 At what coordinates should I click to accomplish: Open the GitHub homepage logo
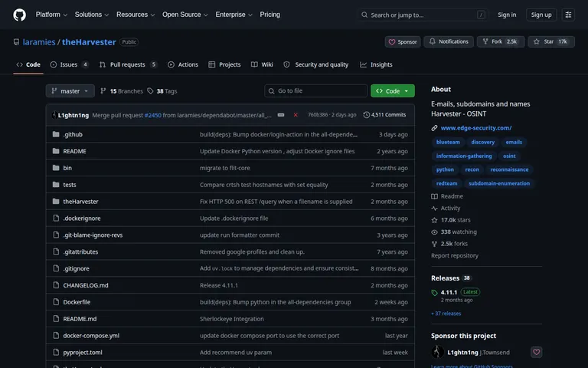[x=19, y=15]
